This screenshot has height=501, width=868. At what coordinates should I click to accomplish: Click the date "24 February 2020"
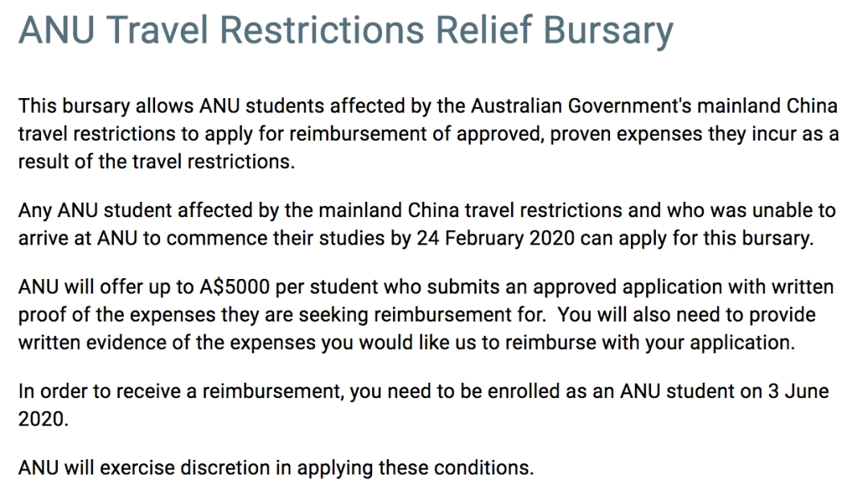(495, 238)
